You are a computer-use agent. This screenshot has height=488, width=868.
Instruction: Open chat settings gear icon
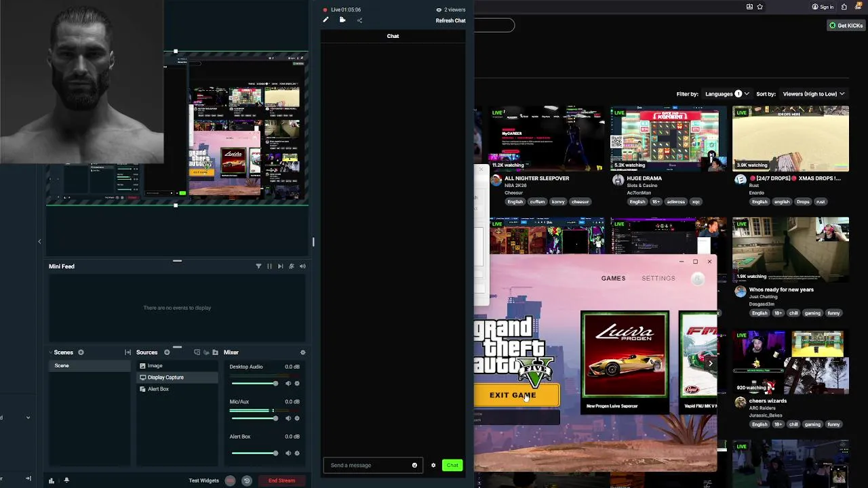pyautogui.click(x=433, y=465)
